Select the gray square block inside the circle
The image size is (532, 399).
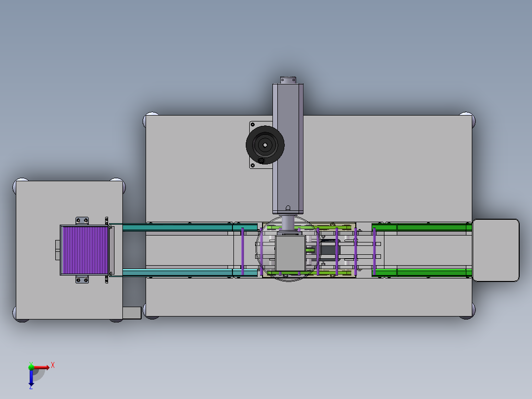coord(290,253)
